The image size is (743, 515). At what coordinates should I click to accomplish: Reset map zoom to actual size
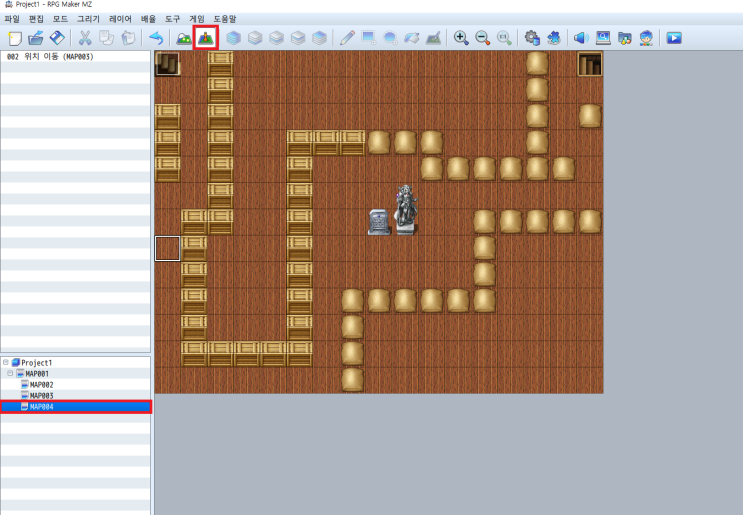click(x=504, y=38)
